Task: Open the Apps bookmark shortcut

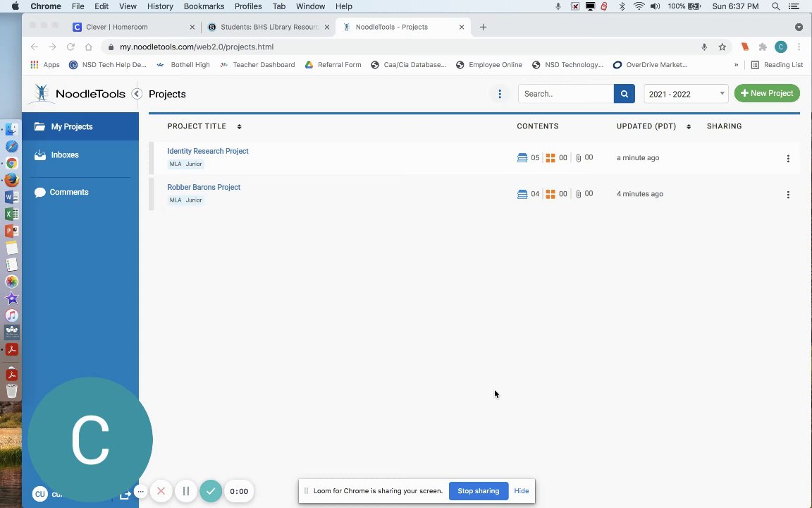Action: point(45,65)
